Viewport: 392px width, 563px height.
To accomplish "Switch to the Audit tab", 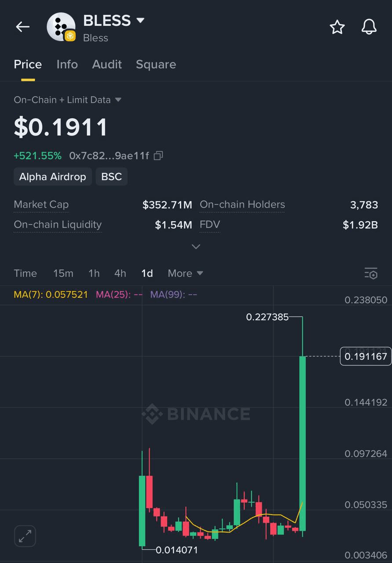I will [x=107, y=64].
